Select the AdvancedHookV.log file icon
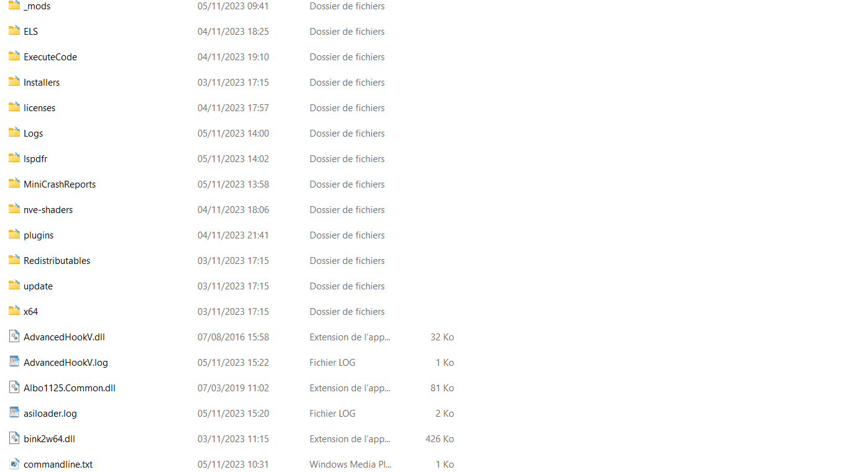Screen dimensions: 868x472 pos(14,362)
